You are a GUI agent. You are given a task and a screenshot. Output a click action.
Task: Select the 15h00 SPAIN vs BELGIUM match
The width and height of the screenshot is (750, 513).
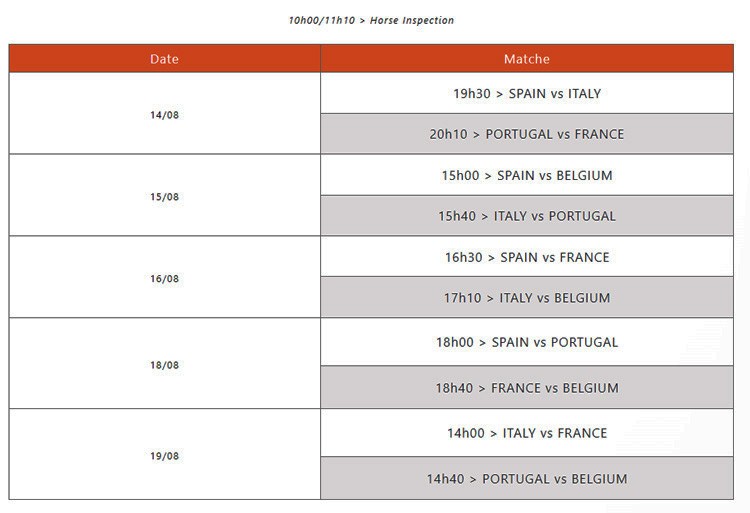click(x=526, y=176)
